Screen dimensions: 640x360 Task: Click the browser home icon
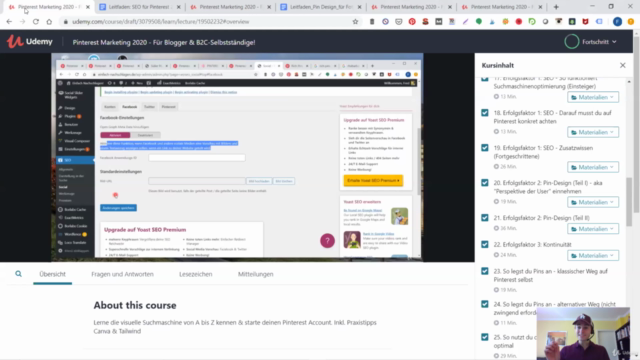(49, 22)
